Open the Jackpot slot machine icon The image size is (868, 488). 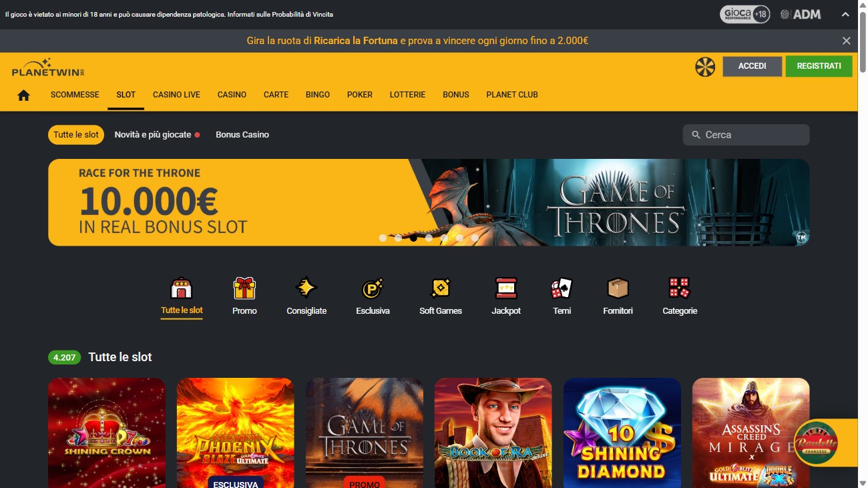506,288
